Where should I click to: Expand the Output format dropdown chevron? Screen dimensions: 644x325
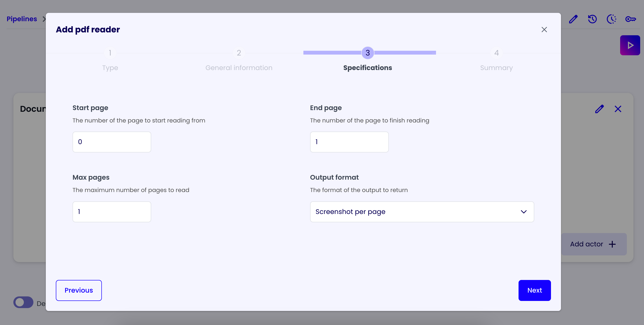[x=524, y=212]
